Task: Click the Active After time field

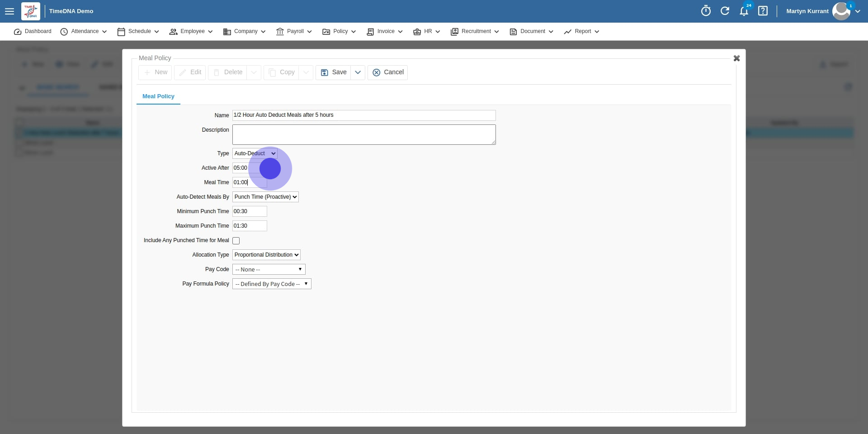Action: coord(250,168)
